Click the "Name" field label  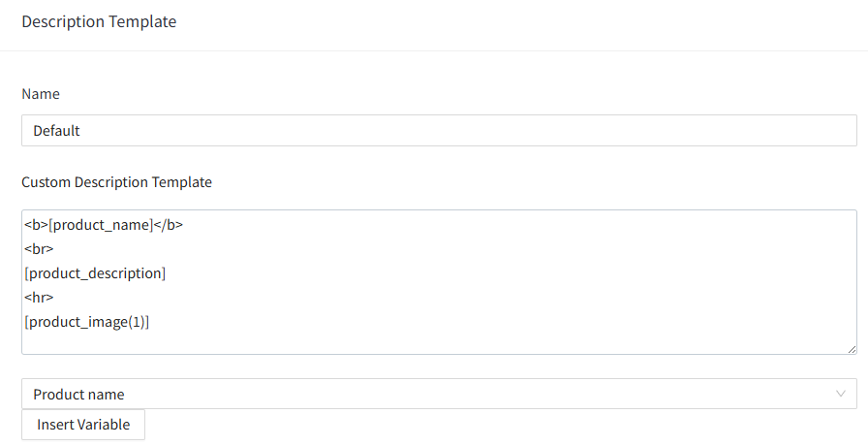[41, 94]
